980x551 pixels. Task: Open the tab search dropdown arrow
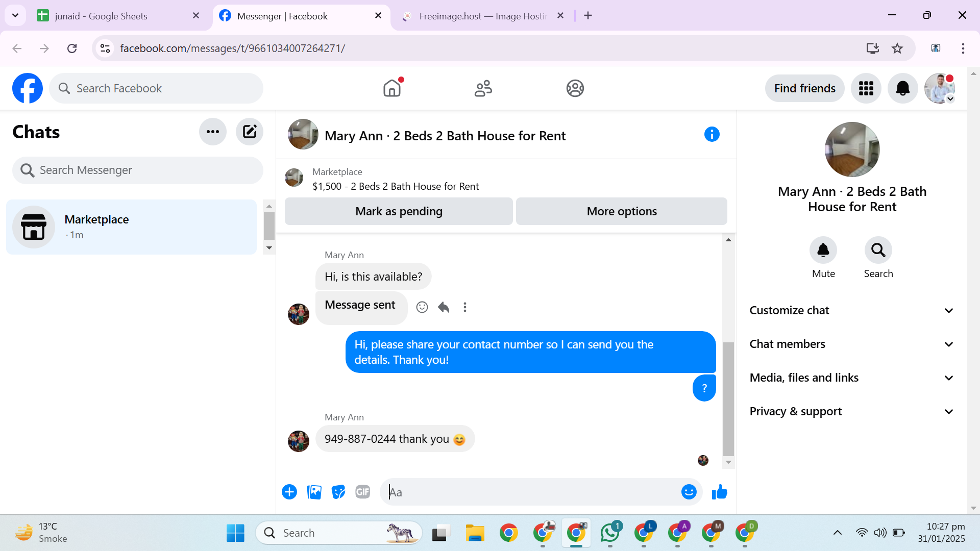(15, 15)
